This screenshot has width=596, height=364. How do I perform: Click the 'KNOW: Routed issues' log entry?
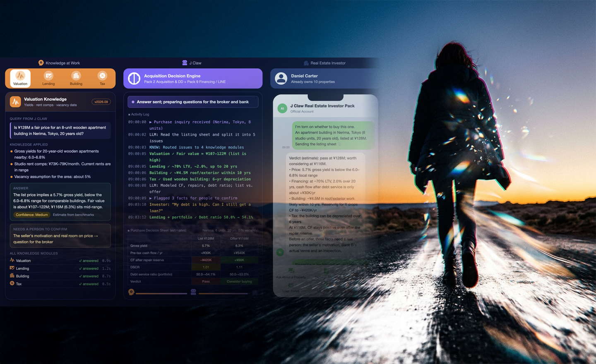coord(186,147)
